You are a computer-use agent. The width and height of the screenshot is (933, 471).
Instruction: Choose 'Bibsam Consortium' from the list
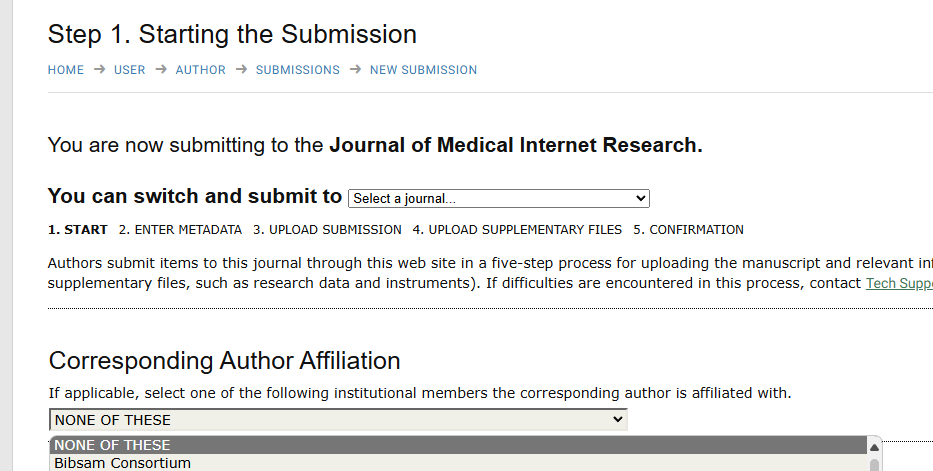pos(122,463)
